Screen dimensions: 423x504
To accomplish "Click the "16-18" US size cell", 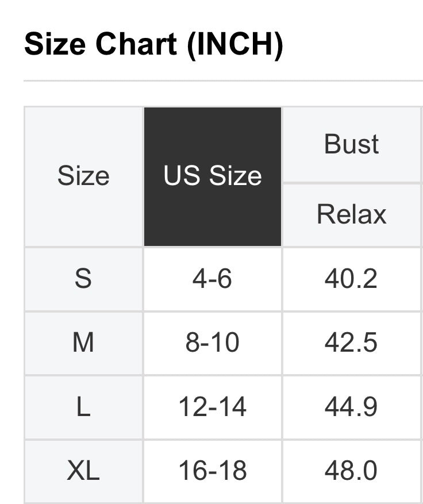I will click(x=213, y=471).
